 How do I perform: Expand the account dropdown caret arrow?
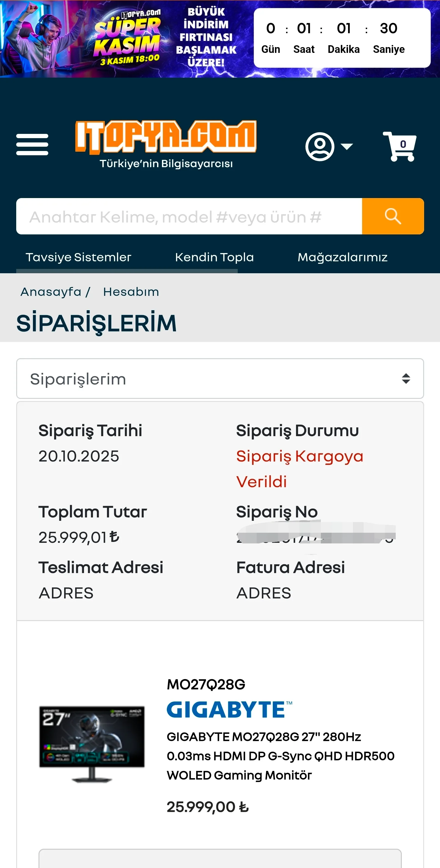pyautogui.click(x=347, y=146)
